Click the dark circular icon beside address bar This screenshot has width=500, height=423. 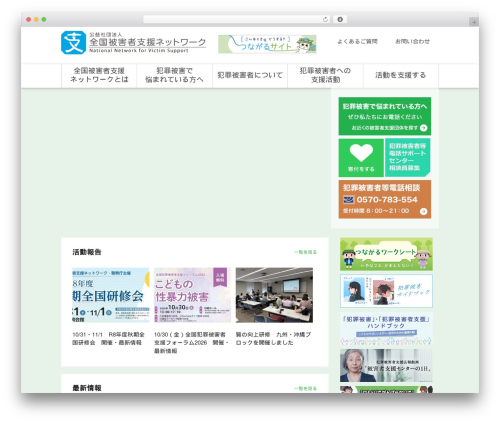tap(340, 19)
